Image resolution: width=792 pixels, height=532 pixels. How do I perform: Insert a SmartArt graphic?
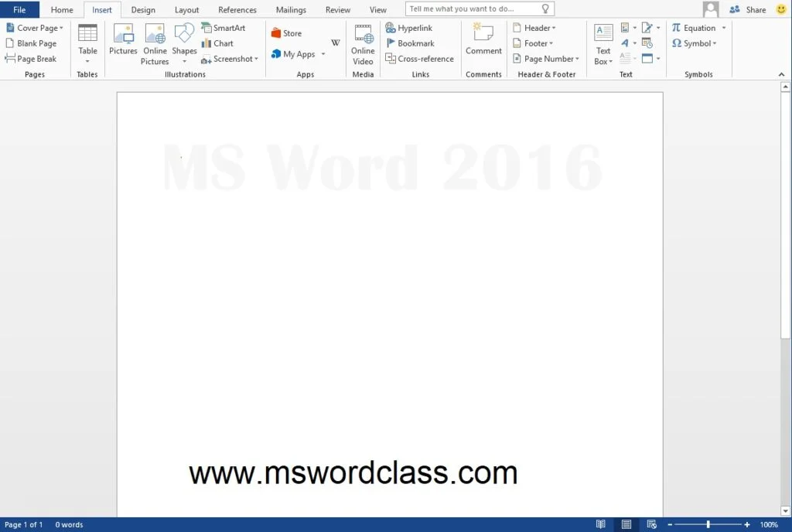(x=224, y=28)
